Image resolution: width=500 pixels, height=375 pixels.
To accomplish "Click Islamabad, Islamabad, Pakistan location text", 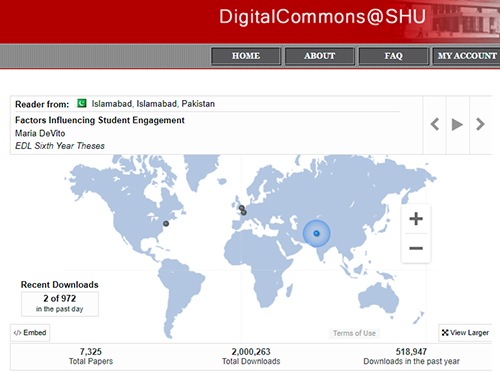I will (153, 104).
